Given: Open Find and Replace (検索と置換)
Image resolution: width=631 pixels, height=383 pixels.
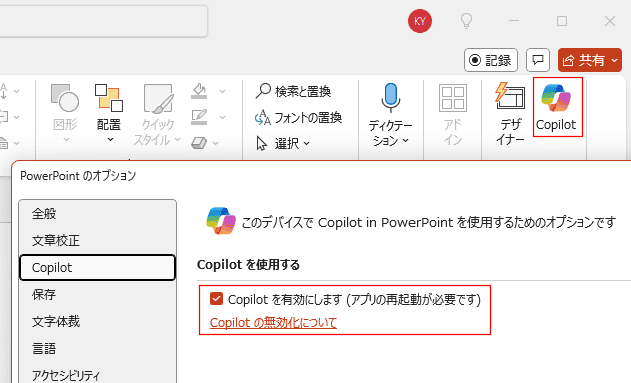Looking at the screenshot, I should (293, 91).
